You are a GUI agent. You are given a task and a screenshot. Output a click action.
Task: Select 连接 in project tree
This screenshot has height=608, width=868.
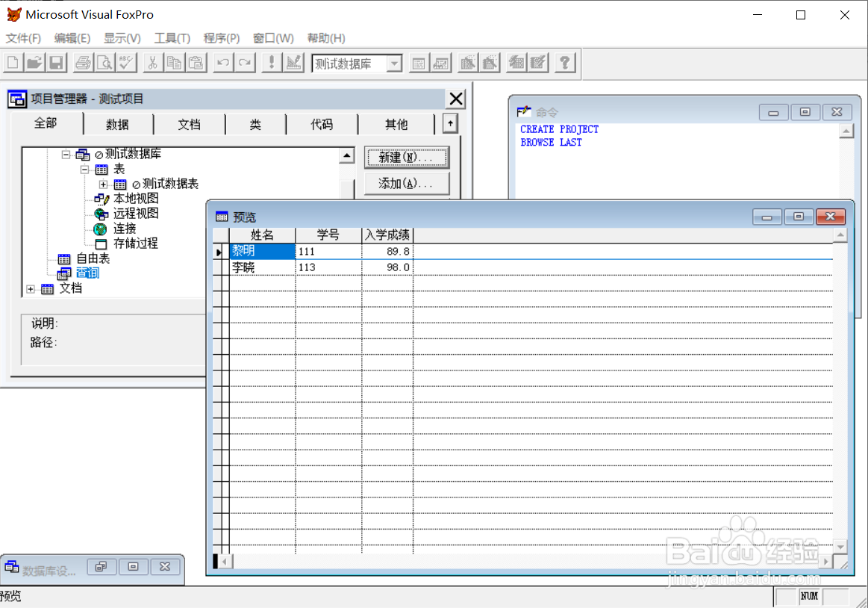125,229
